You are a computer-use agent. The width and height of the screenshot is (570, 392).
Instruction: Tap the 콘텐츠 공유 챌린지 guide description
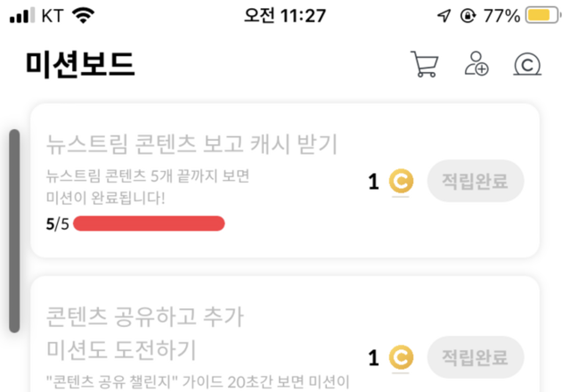click(196, 383)
